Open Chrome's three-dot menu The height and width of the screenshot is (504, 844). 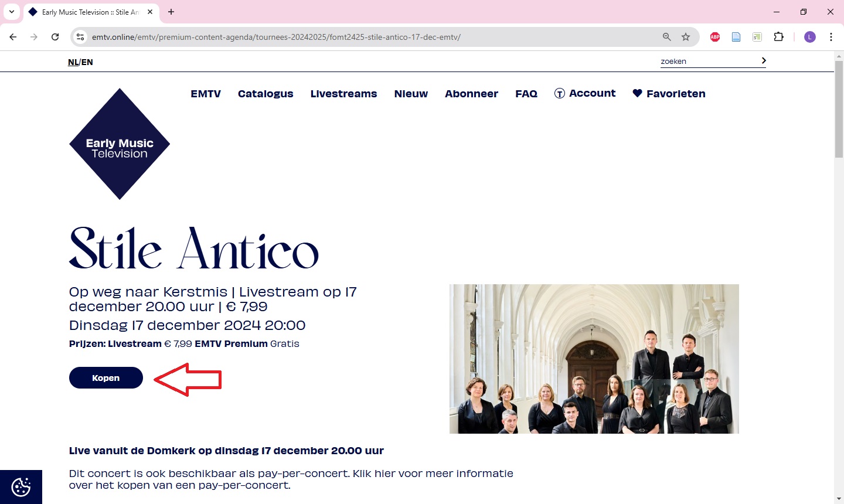coord(831,37)
